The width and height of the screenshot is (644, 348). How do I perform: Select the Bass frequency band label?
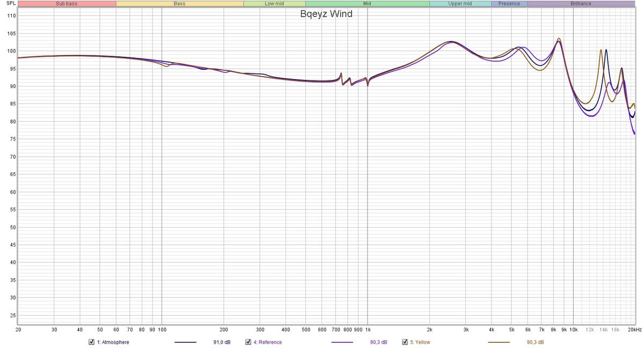[179, 4]
